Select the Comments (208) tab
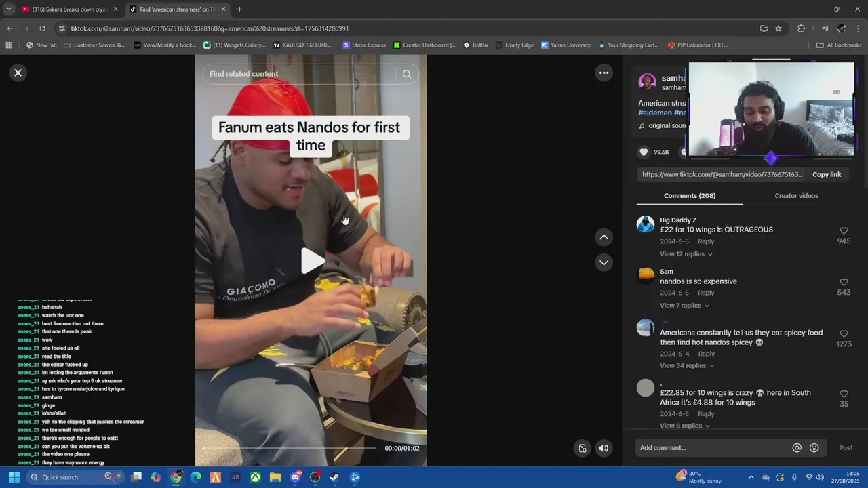The height and width of the screenshot is (488, 868). [x=690, y=196]
